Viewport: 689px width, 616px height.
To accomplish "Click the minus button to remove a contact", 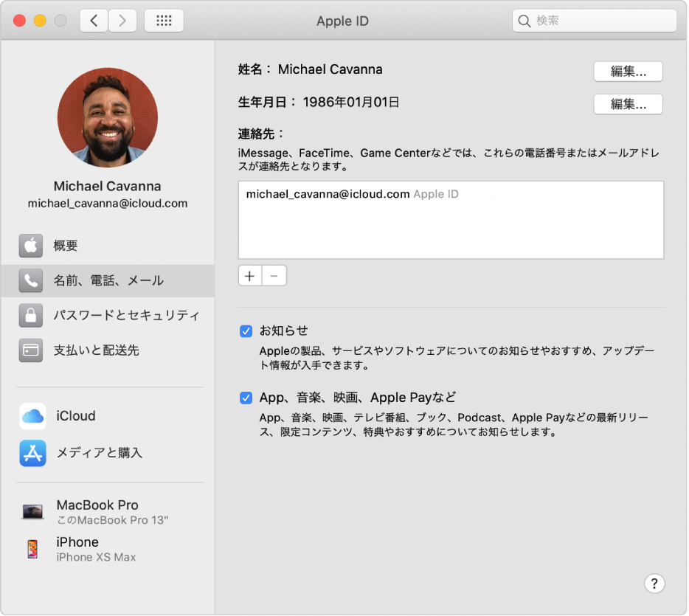I will coord(274,275).
